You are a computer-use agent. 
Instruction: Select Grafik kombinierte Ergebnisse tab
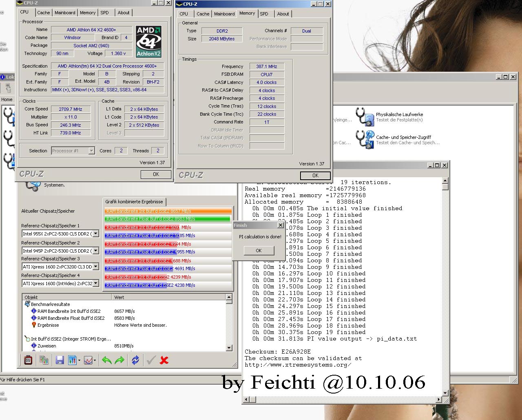(134, 202)
